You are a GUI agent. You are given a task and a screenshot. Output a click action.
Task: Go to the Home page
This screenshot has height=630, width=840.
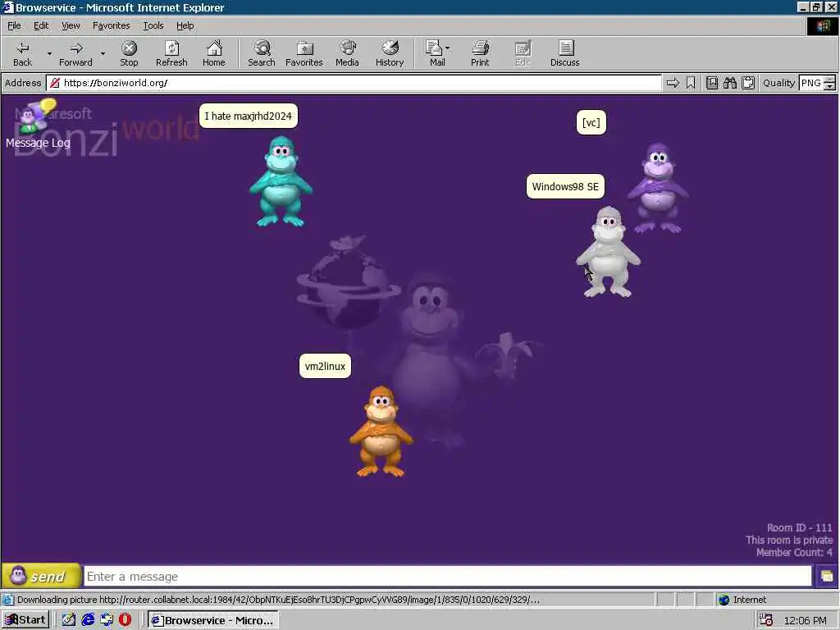(x=214, y=53)
